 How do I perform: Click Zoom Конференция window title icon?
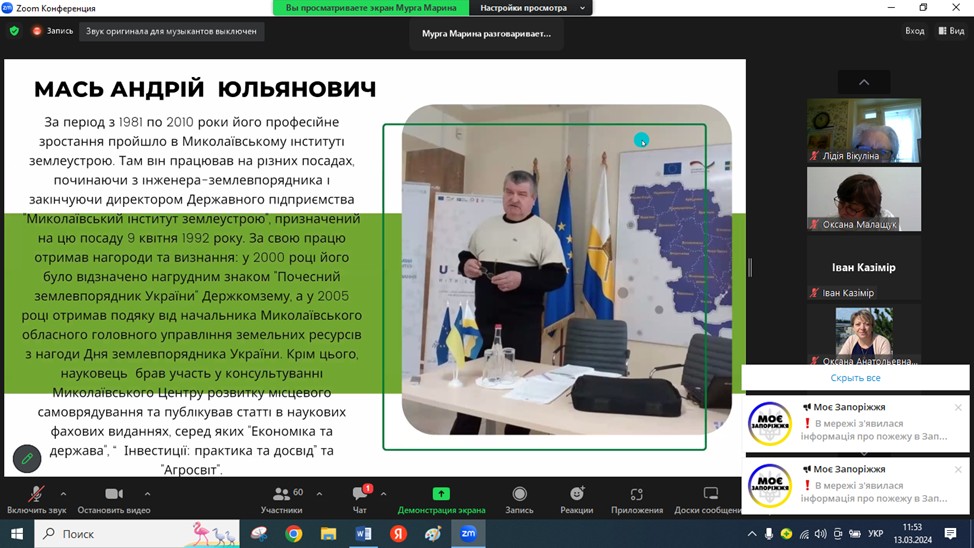coord(7,7)
